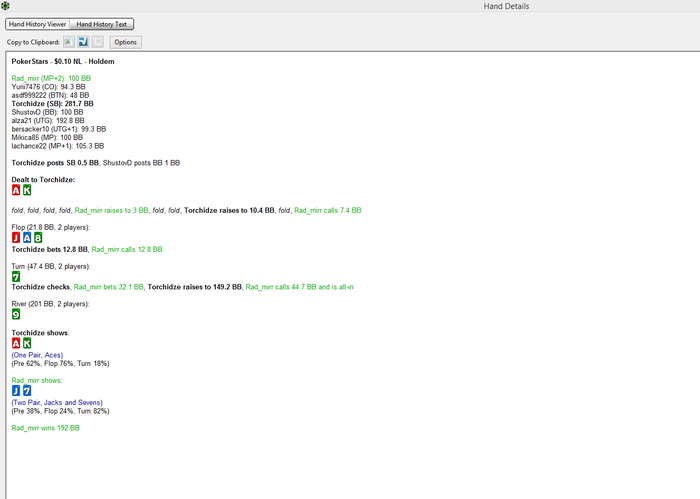The height and width of the screenshot is (499, 700).
Task: Click the 'Rad_mirr shows:' label
Action: point(37,381)
